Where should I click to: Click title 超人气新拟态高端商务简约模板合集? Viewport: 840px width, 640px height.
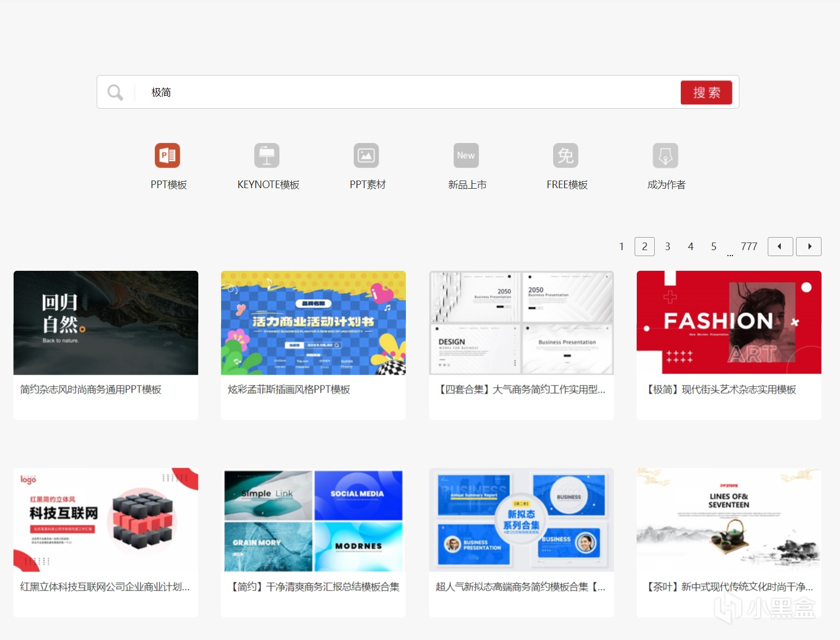(x=521, y=587)
